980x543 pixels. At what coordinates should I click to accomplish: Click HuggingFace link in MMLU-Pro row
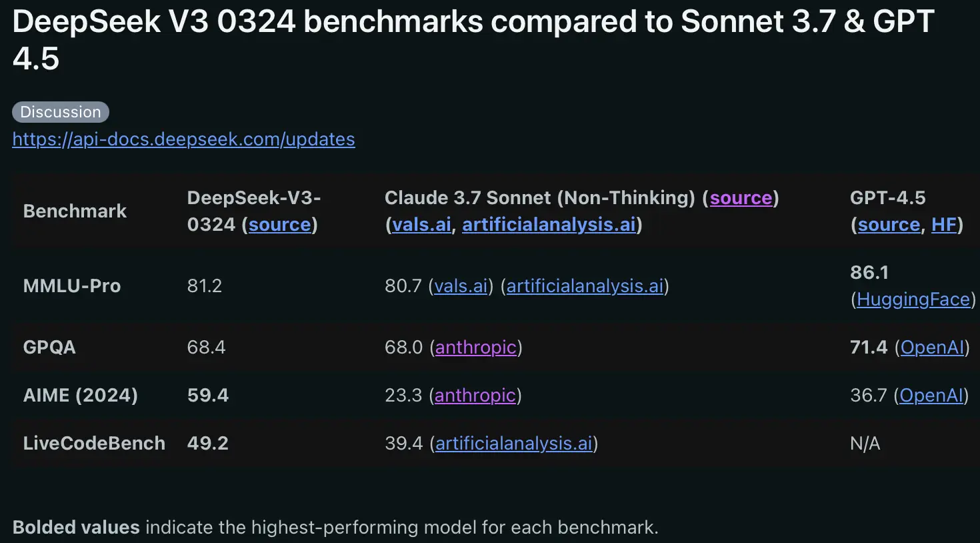(913, 300)
